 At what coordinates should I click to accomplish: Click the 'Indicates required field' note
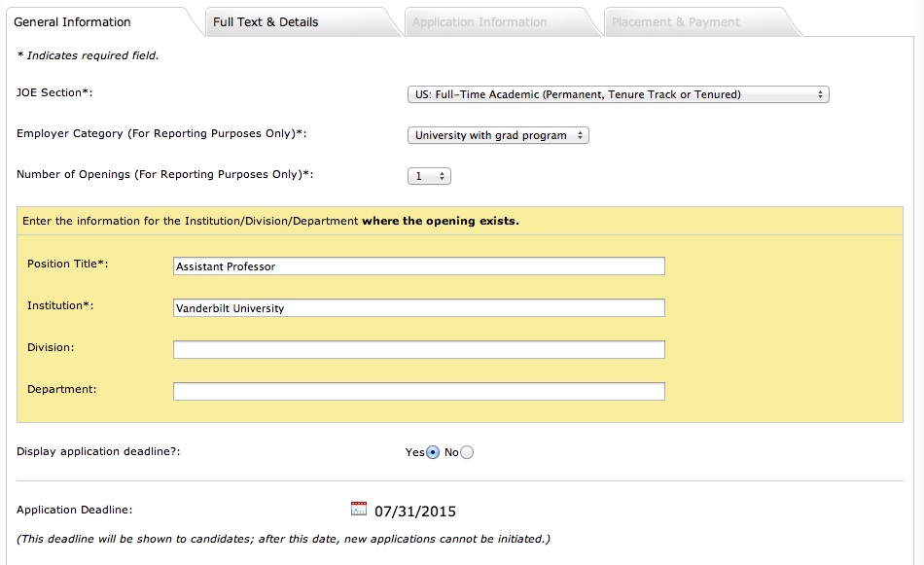[88, 55]
